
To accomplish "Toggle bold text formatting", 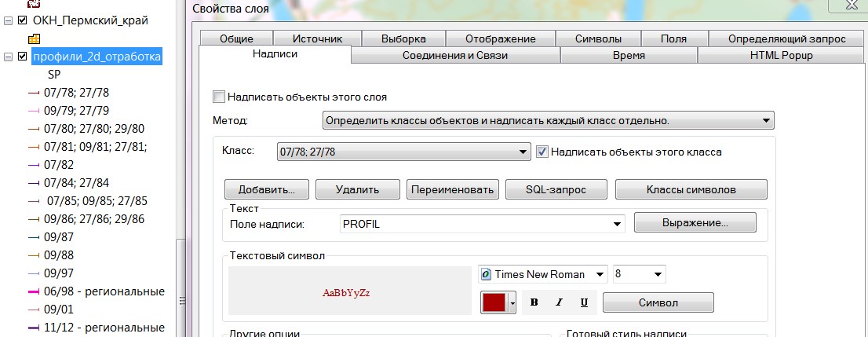I will 534,302.
